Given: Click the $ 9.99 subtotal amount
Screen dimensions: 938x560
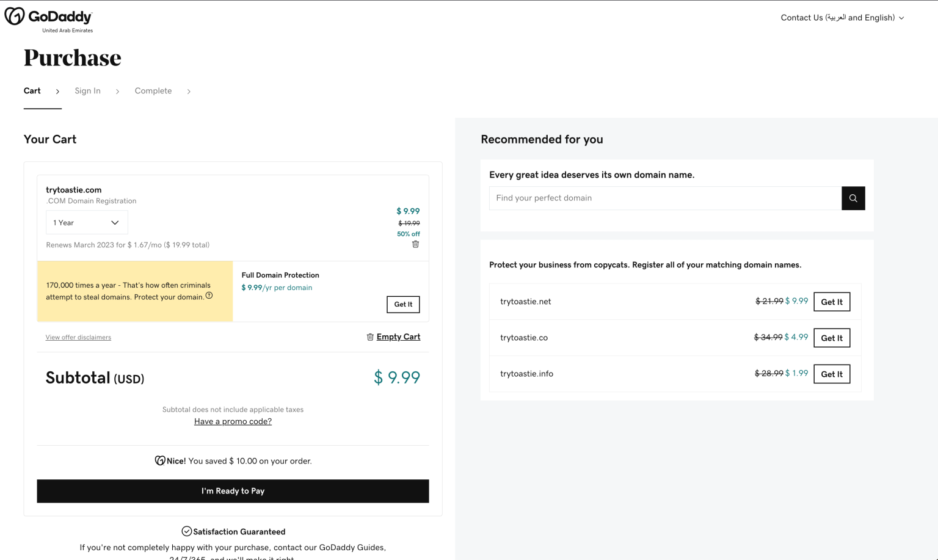Looking at the screenshot, I should pyautogui.click(x=397, y=377).
